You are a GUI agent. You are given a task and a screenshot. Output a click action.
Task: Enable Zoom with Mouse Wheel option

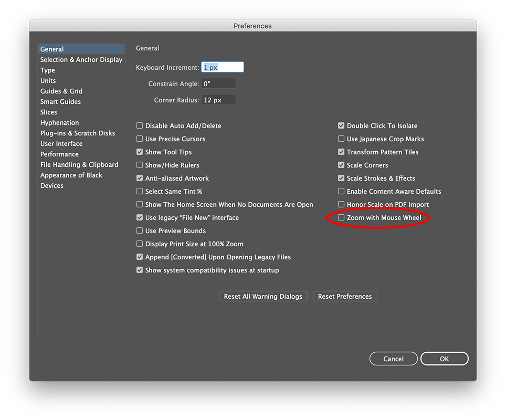coord(341,217)
